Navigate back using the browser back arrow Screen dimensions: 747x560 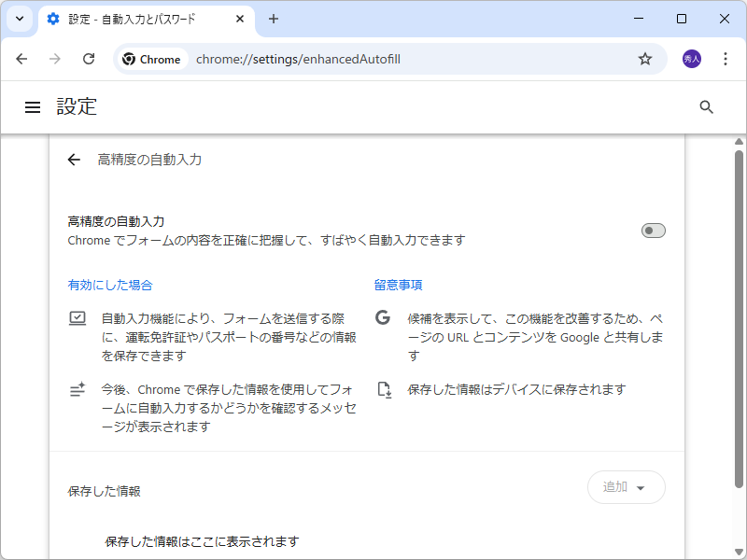pyautogui.click(x=21, y=58)
